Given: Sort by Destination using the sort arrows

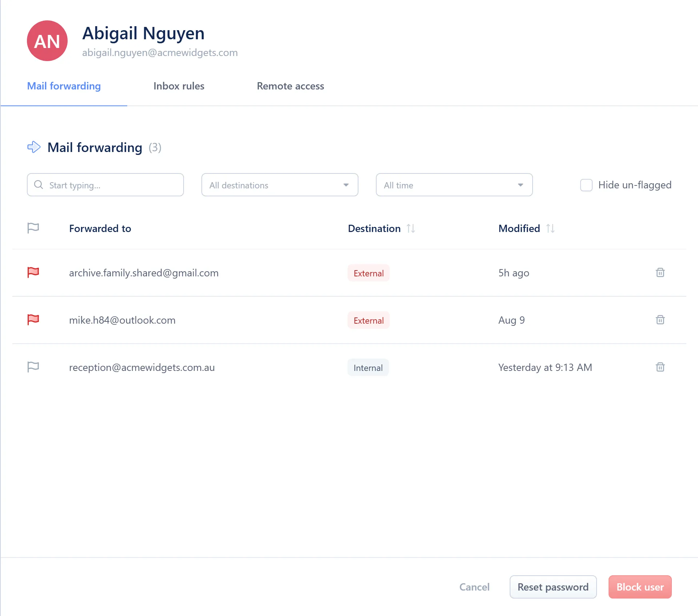Looking at the screenshot, I should (411, 228).
